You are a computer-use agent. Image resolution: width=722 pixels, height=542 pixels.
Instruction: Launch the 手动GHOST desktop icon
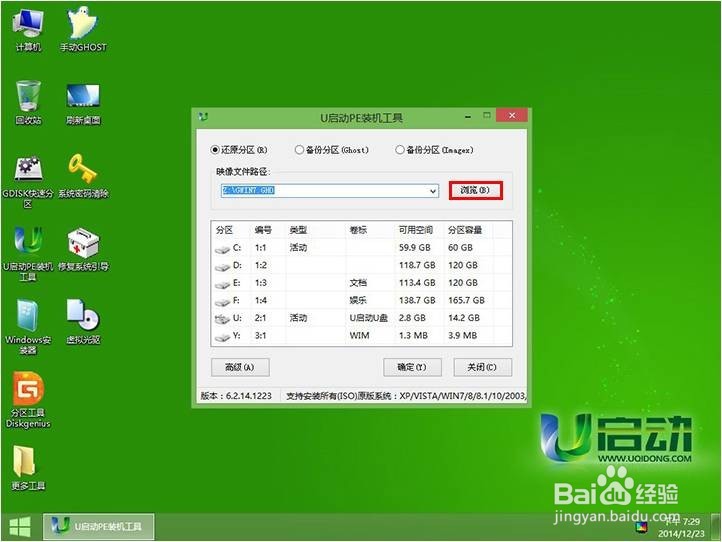[83, 30]
